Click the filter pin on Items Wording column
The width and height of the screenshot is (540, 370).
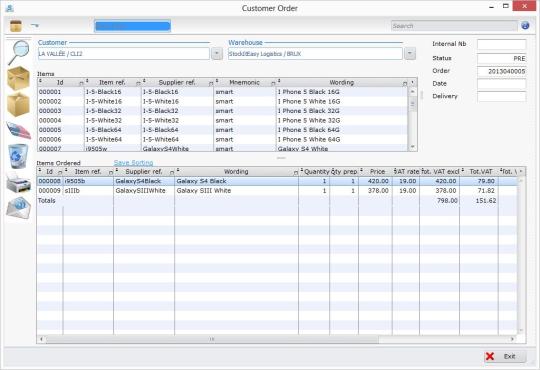405,83
